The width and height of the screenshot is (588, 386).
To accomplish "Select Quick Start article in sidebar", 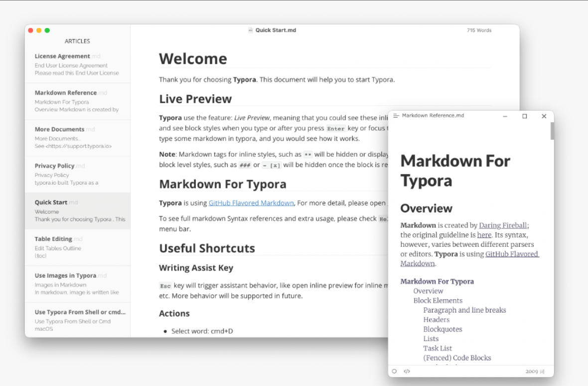I will point(78,211).
